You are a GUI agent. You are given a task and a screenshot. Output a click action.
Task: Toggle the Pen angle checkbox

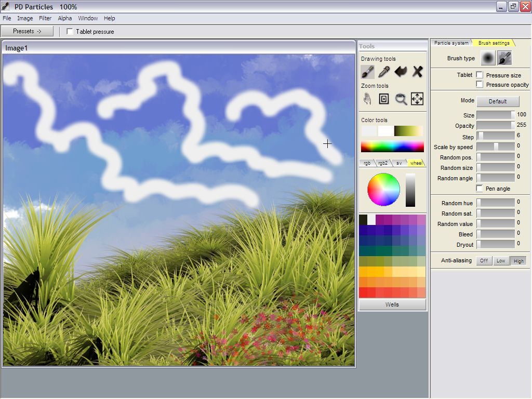(x=480, y=189)
